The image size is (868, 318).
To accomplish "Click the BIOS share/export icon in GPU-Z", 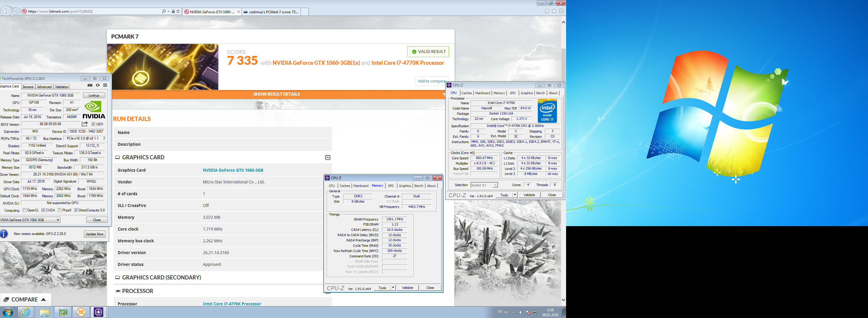I will click(85, 124).
